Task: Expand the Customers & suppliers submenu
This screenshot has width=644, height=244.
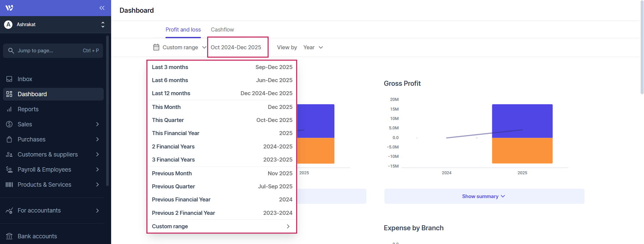Action: pyautogui.click(x=97, y=155)
